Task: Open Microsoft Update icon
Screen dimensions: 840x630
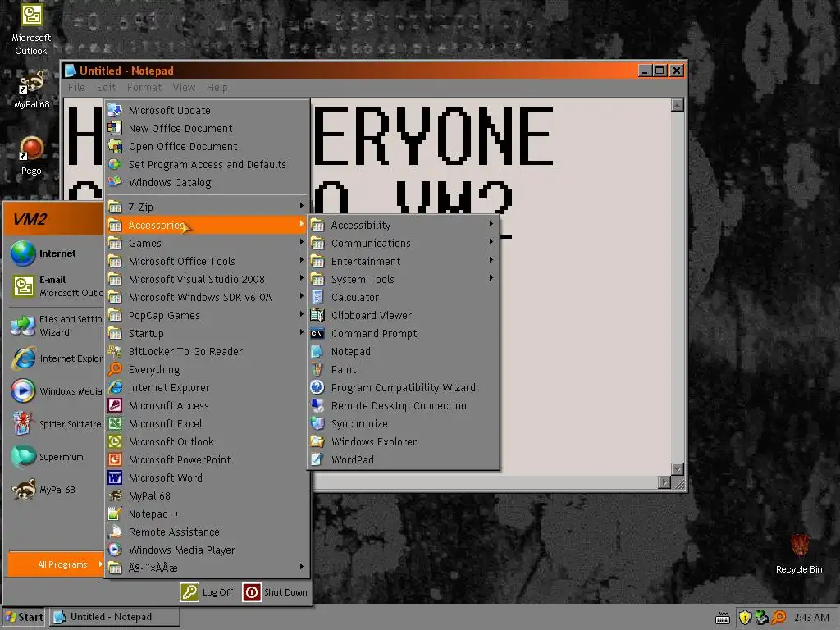Action: pyautogui.click(x=115, y=111)
